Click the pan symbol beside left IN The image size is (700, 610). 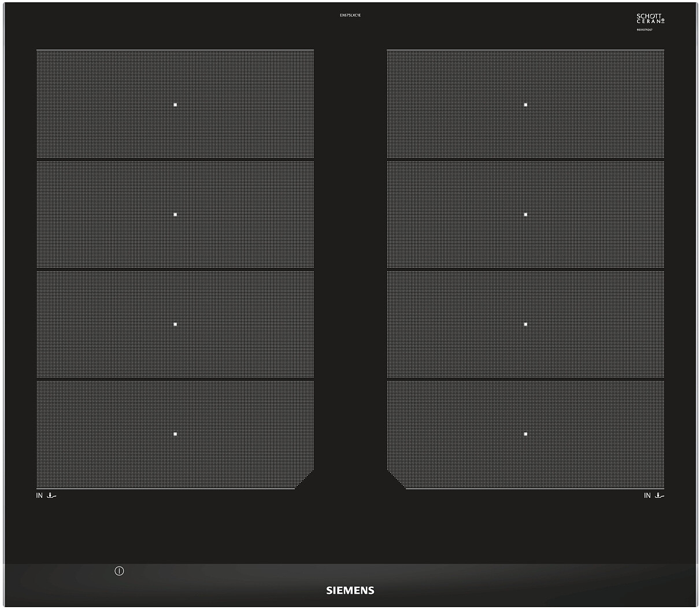point(52,496)
